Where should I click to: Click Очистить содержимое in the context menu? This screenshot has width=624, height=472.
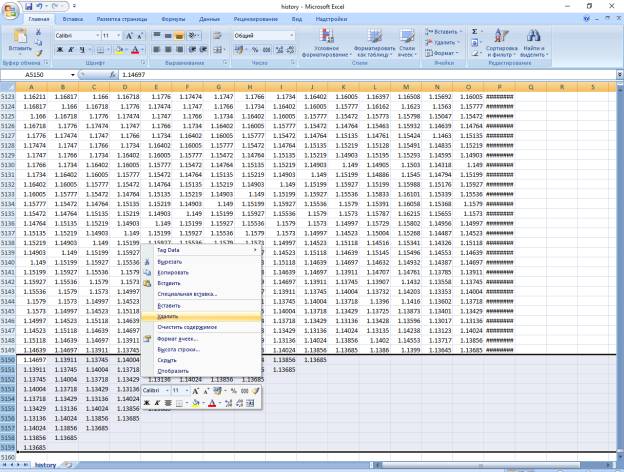(x=186, y=327)
